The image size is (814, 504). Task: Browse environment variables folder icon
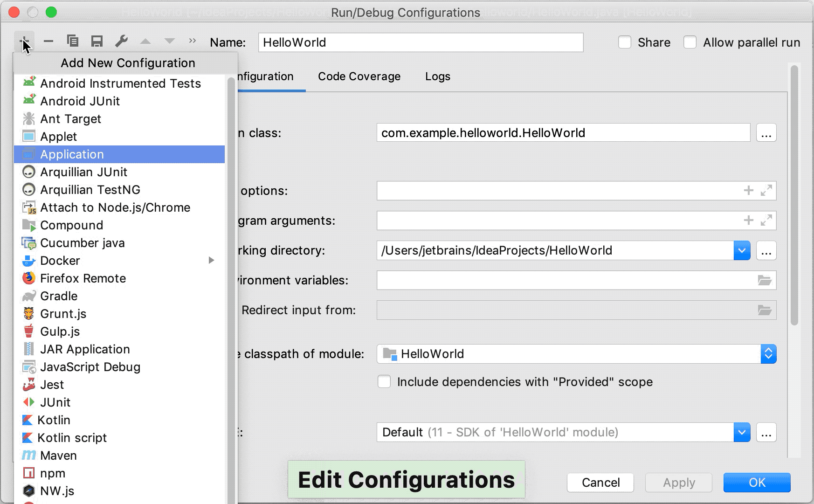765,280
